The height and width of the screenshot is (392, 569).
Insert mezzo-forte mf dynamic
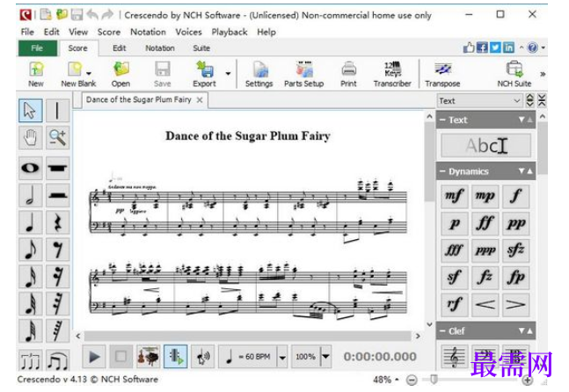coord(454,196)
